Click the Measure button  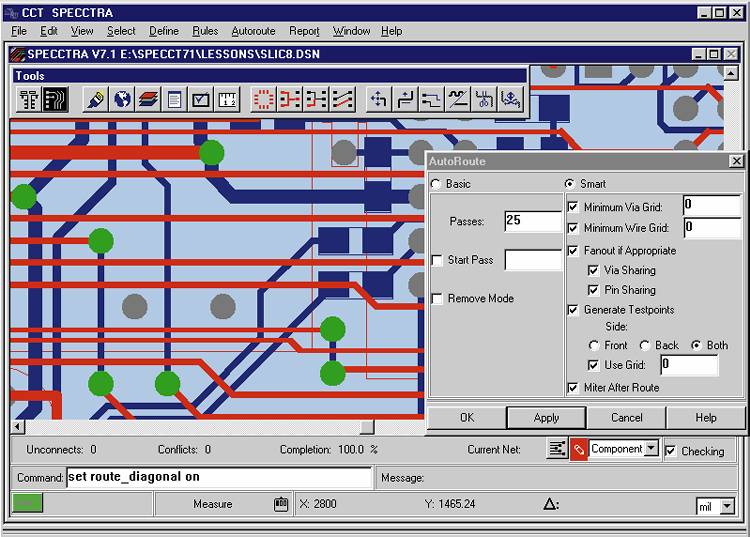(213, 504)
